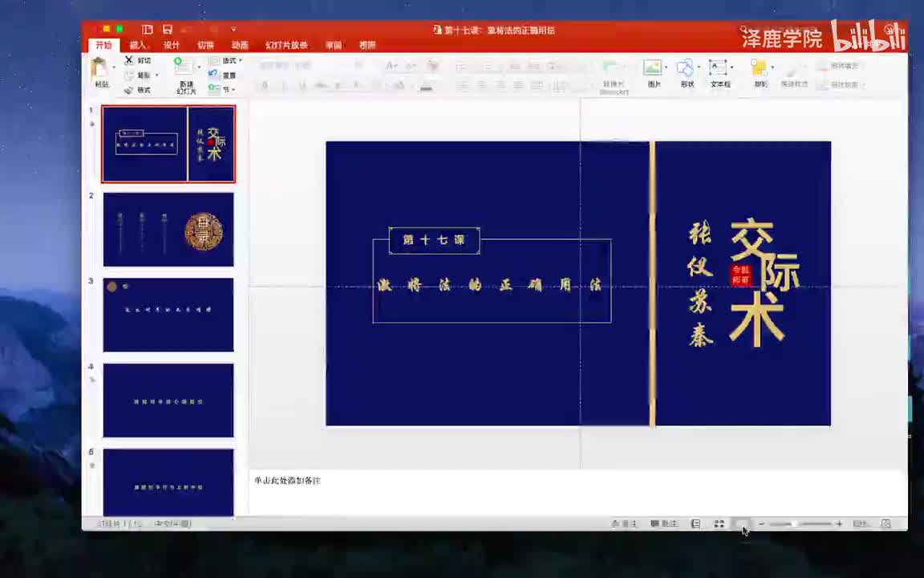This screenshot has height=578, width=924.
Task: Click the 激将法的正确用法 text on the slide
Action: tap(489, 286)
